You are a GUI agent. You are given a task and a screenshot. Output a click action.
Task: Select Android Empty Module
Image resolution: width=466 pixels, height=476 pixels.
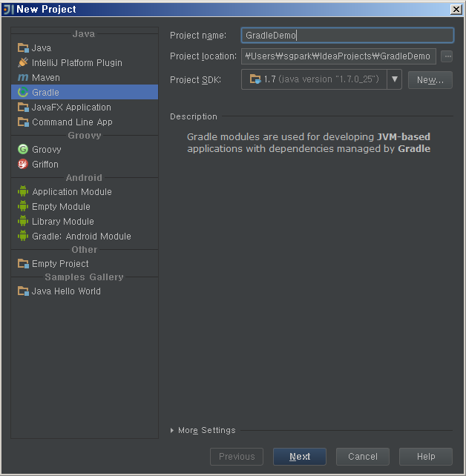click(x=85, y=206)
